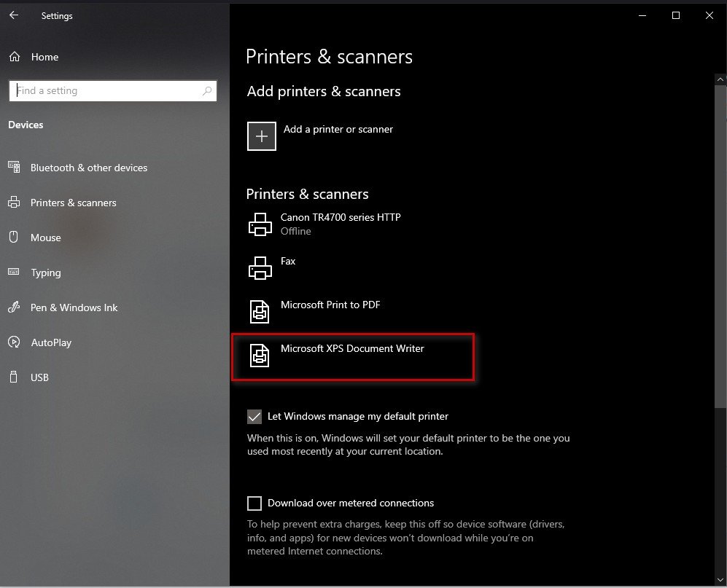Click the scrollbar down arrow
The image size is (727, 588).
pyautogui.click(x=720, y=580)
